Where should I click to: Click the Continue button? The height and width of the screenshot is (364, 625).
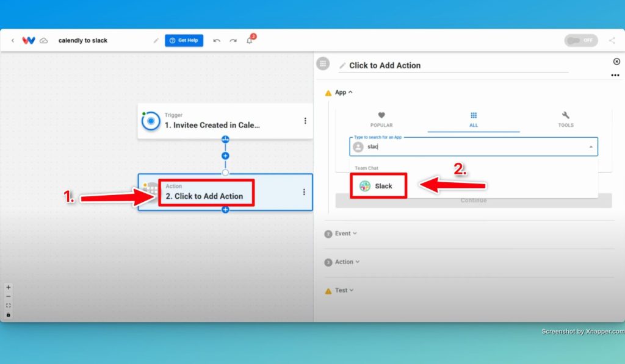click(x=474, y=201)
